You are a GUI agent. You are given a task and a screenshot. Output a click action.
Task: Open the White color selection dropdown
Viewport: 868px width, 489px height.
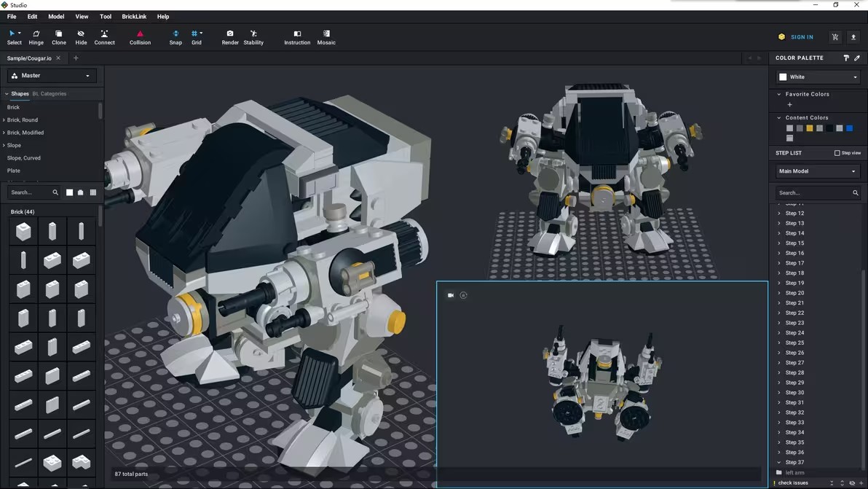coord(818,77)
